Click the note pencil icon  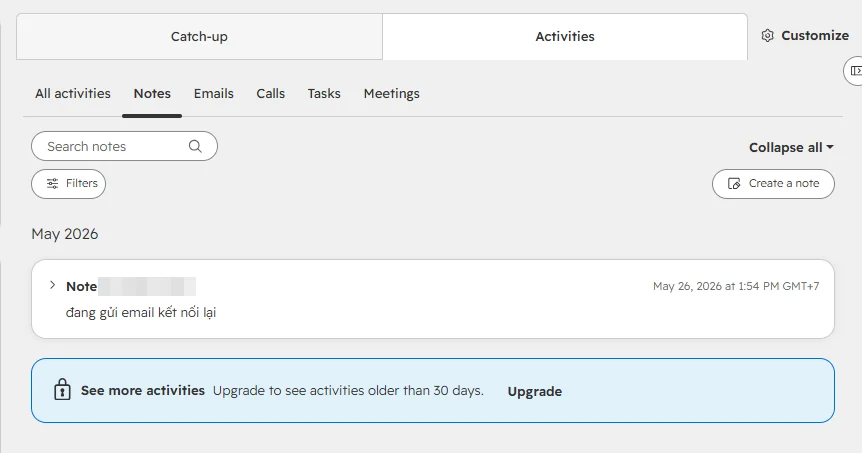734,184
